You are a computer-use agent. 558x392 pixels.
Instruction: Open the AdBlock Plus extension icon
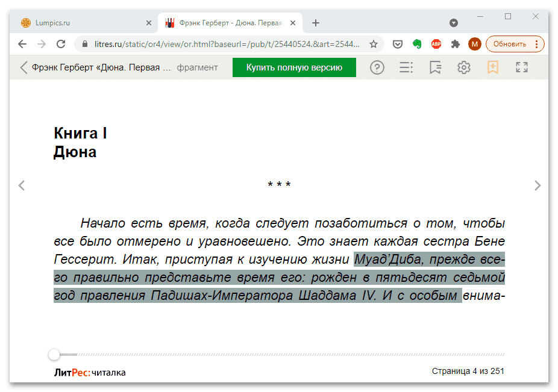436,43
